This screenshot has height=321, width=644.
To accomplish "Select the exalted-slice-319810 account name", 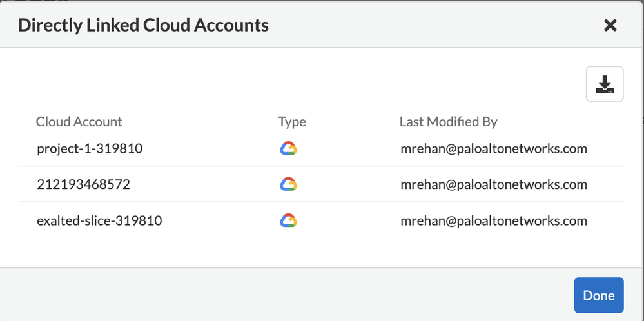I will click(x=99, y=221).
